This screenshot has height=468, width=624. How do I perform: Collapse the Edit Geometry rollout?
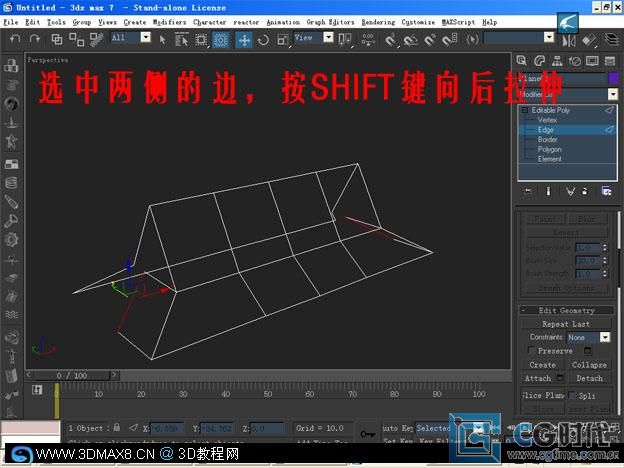(567, 310)
